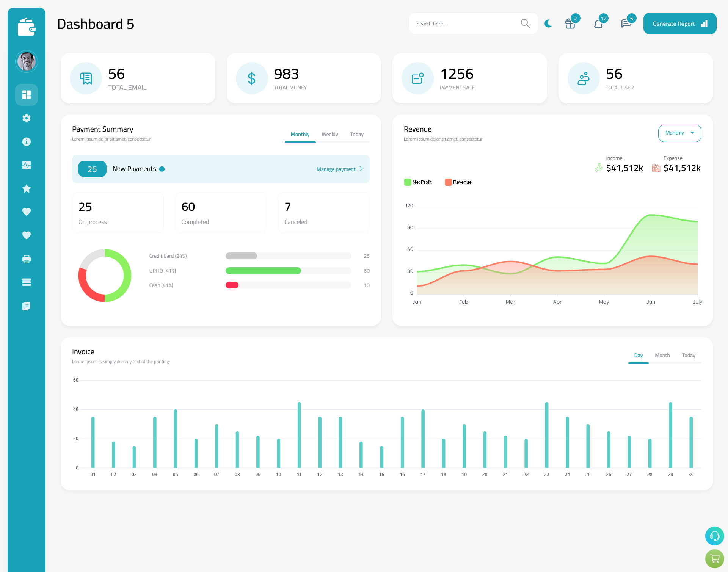Select Day tab in Invoice section
Image resolution: width=728 pixels, height=572 pixels.
[x=638, y=355]
